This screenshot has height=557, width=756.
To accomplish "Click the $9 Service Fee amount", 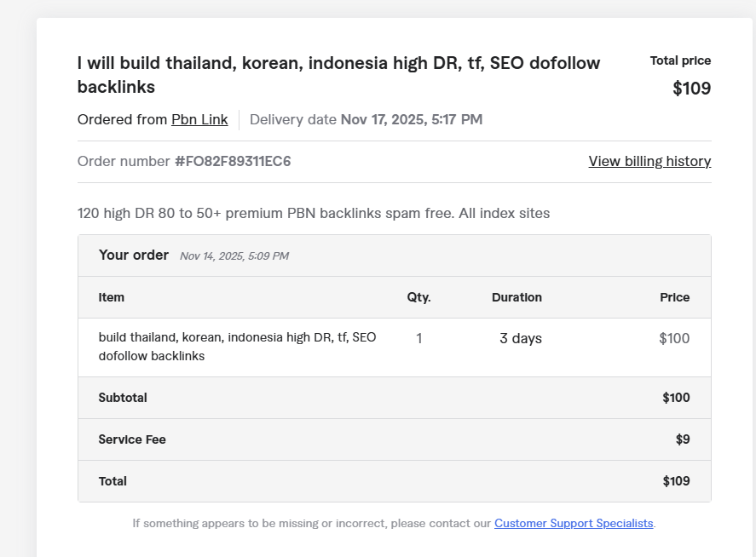I will [x=682, y=439].
